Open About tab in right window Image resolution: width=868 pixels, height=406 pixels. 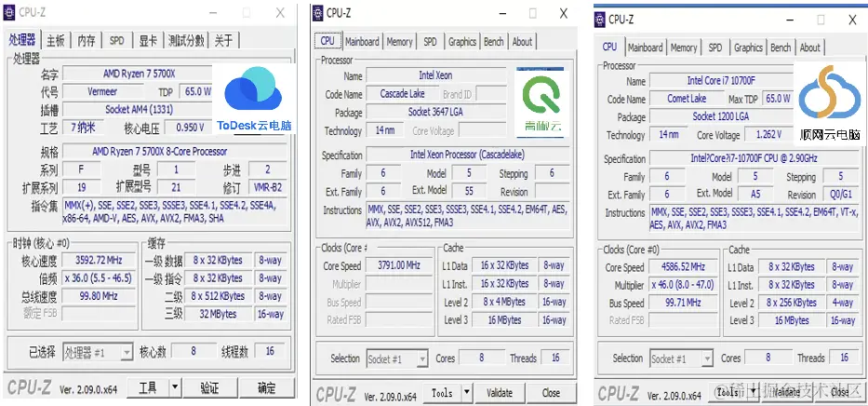click(x=810, y=47)
